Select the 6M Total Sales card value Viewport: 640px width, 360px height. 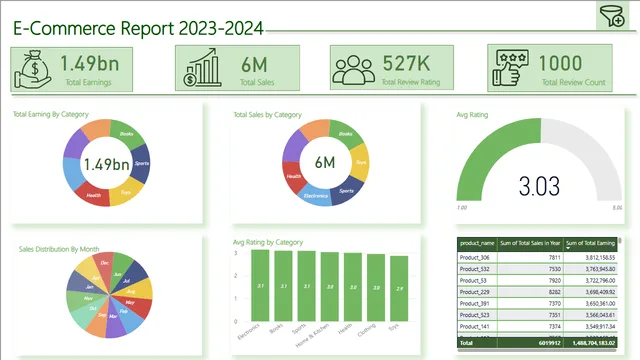click(254, 64)
